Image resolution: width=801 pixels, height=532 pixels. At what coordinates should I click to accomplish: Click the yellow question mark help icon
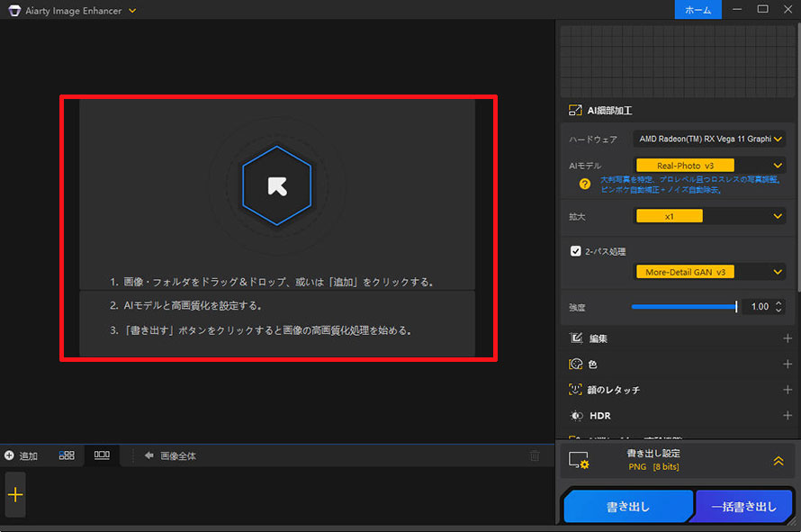click(x=584, y=184)
